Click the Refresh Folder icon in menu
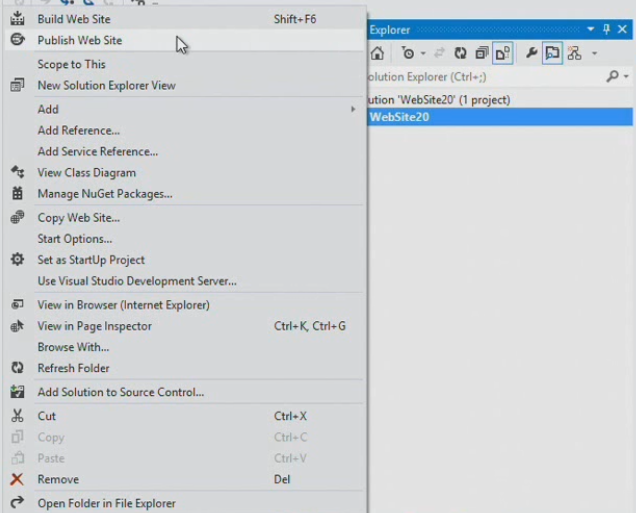This screenshot has width=636, height=513. click(x=17, y=368)
